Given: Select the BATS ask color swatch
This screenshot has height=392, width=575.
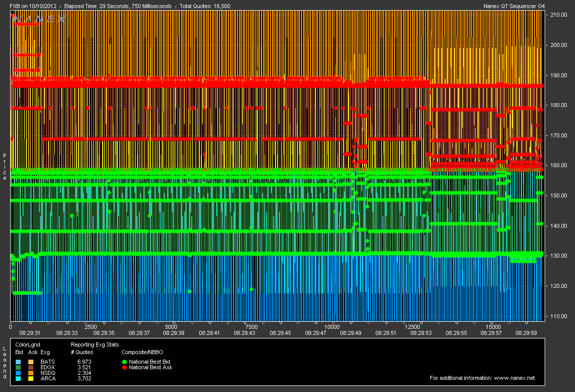Looking at the screenshot, I should (x=31, y=362).
